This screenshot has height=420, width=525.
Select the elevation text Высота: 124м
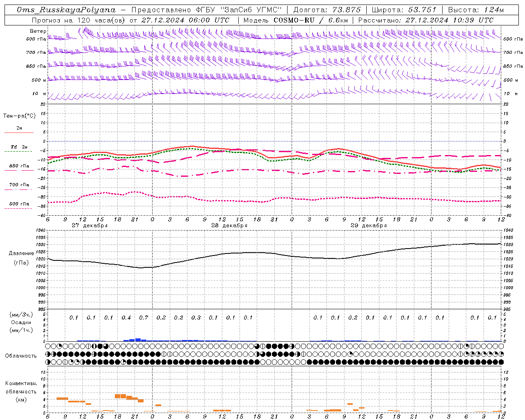[476, 10]
